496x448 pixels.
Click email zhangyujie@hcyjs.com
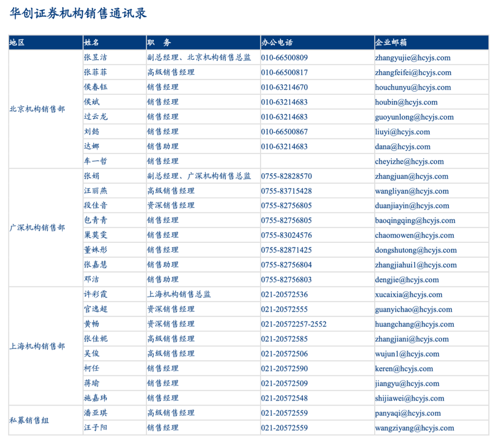[x=413, y=58]
